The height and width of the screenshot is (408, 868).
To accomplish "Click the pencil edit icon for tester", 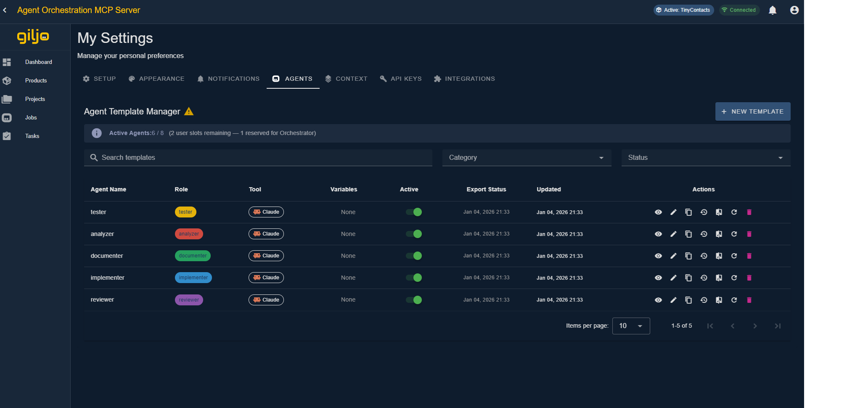I will 673,212.
